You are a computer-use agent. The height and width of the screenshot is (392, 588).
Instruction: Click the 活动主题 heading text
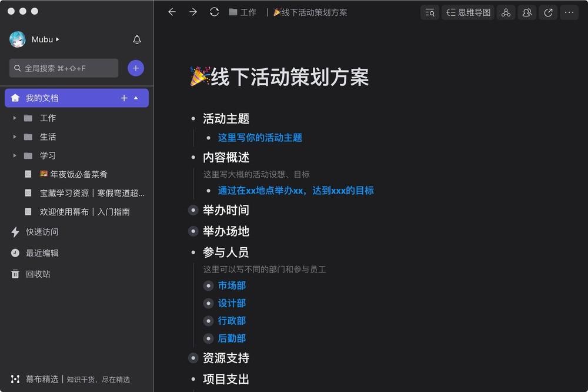click(226, 119)
